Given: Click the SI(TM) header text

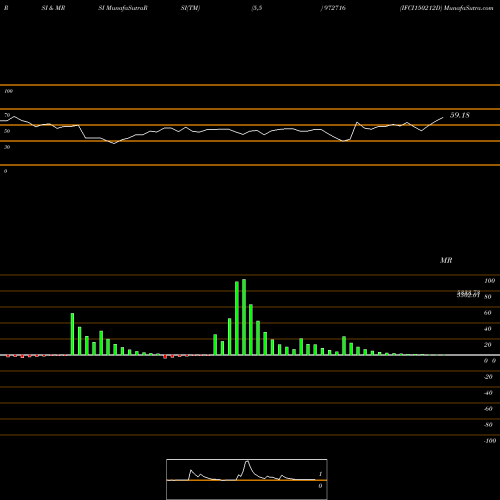Looking at the screenshot, I should click(190, 8).
